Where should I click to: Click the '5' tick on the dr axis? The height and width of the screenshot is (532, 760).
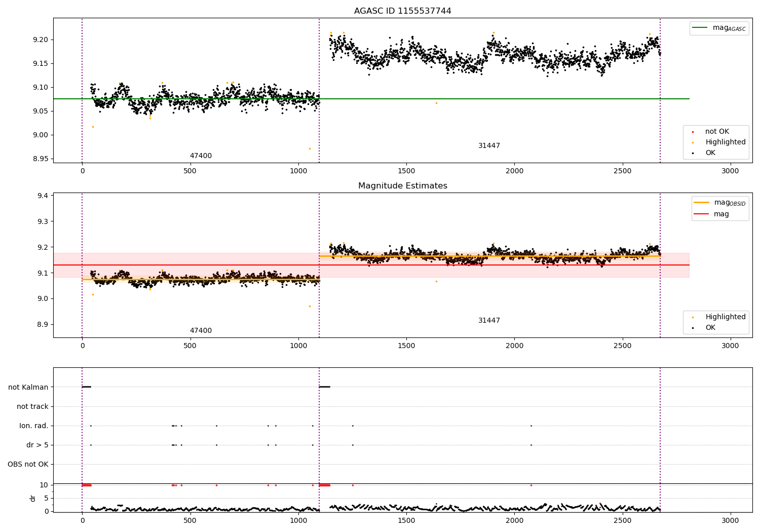(x=46, y=498)
